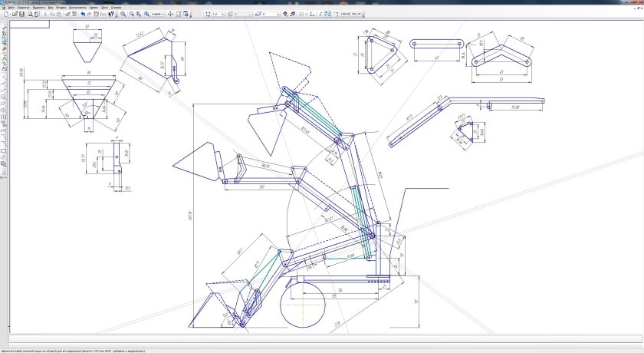Viewport: 644px width, 353px height.
Task: Toggle the orthogonal drawing mode button
Action: coord(319,14)
